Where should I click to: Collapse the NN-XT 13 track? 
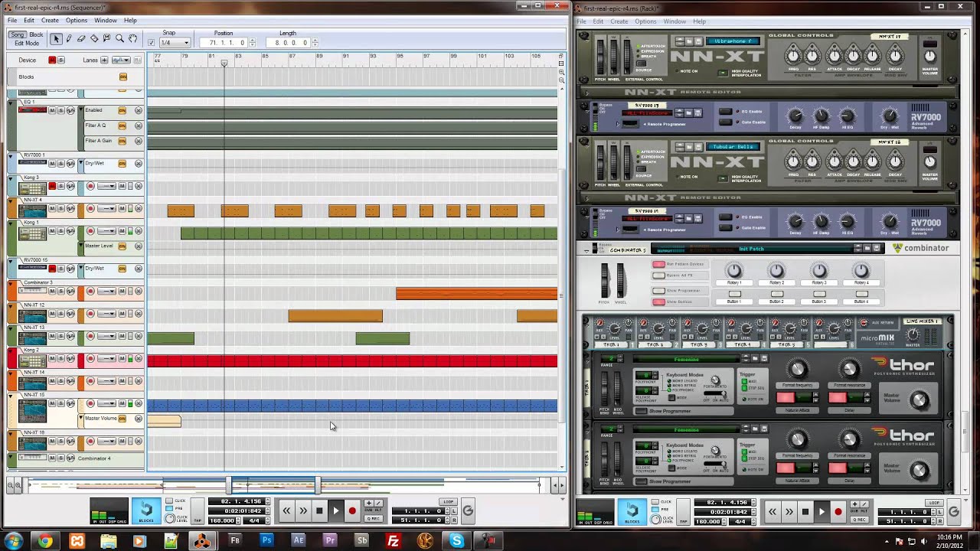pyautogui.click(x=11, y=328)
